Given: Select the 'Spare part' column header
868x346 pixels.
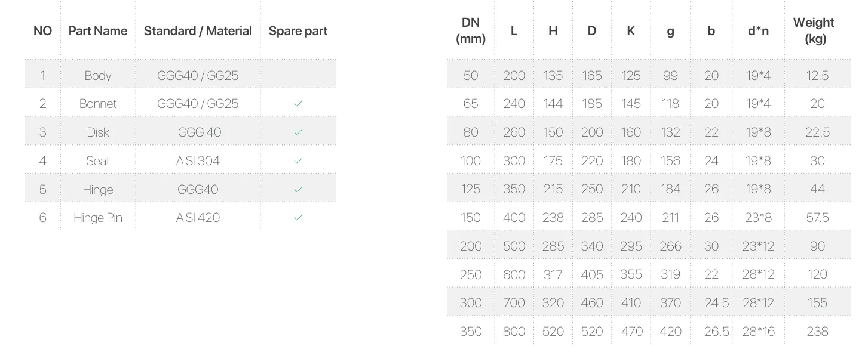Looking at the screenshot, I should click(298, 31).
